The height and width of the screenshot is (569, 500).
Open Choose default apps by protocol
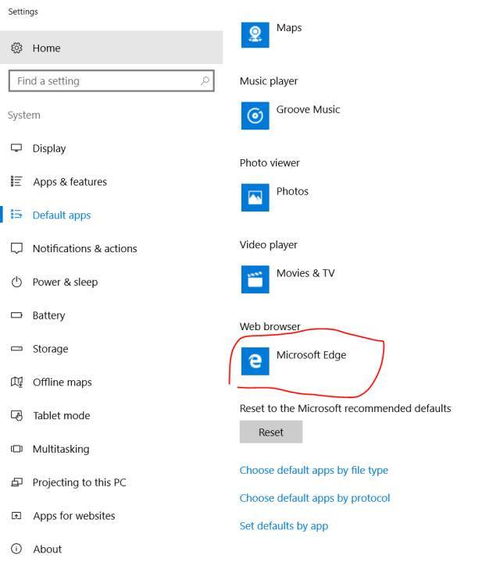pos(315,498)
